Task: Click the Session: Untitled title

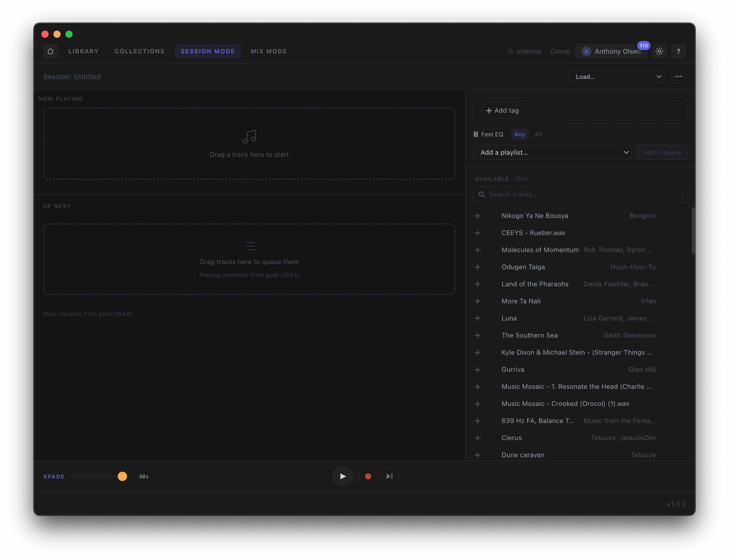Action: click(72, 77)
